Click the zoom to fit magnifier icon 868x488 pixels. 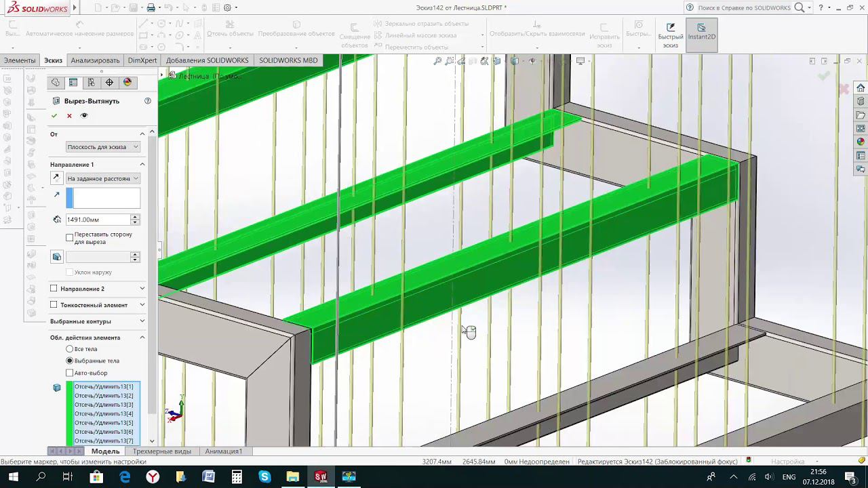click(438, 61)
